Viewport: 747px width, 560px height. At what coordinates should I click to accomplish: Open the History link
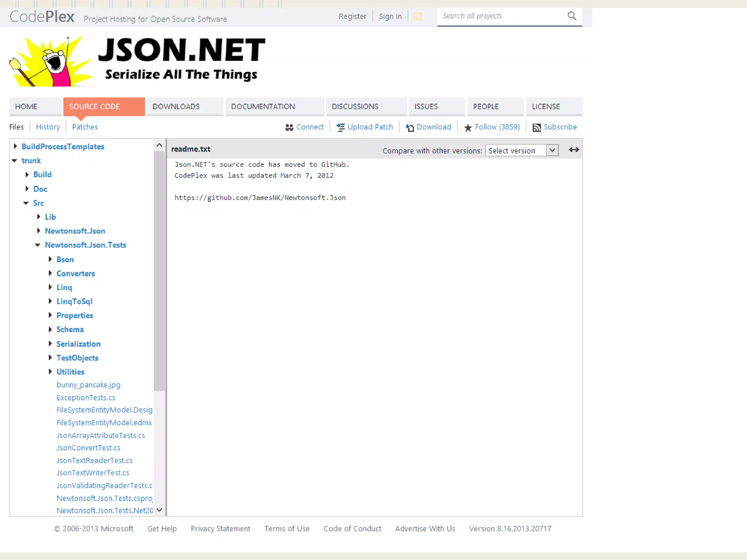(48, 127)
